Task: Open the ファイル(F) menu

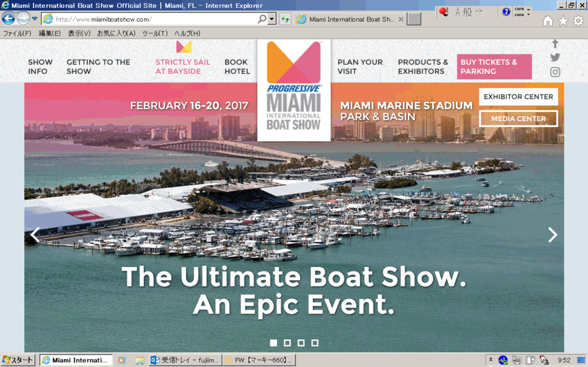Action: point(17,33)
